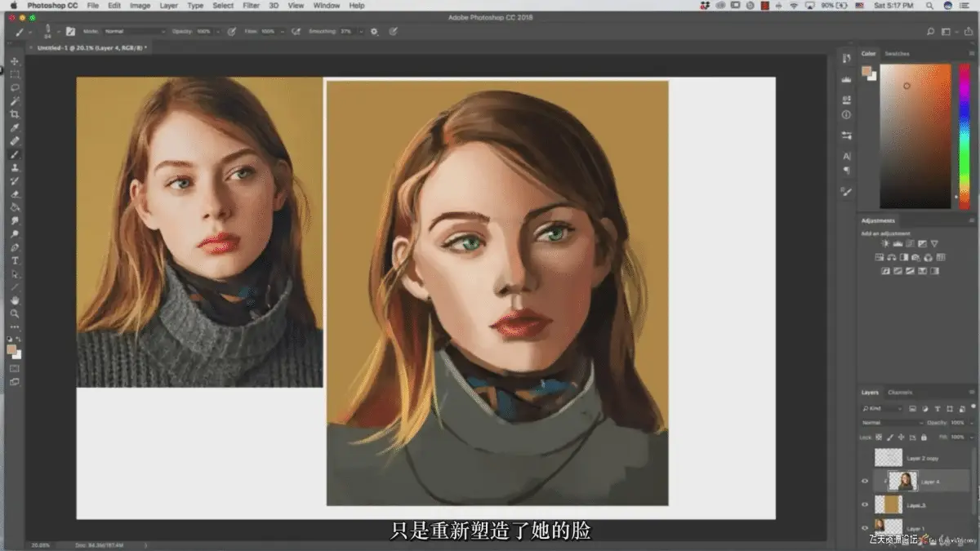
Task: Select the Zoom tool in toolbar
Action: click(x=15, y=313)
